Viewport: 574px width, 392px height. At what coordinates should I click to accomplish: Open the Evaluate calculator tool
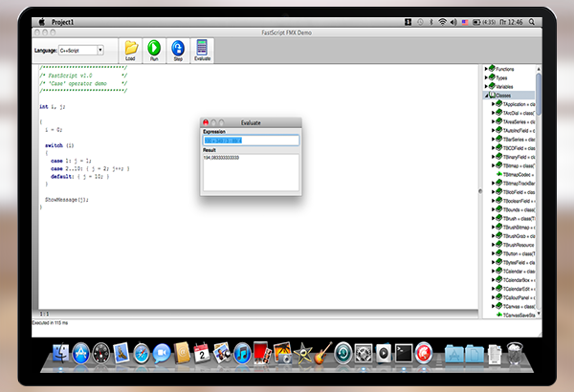201,48
